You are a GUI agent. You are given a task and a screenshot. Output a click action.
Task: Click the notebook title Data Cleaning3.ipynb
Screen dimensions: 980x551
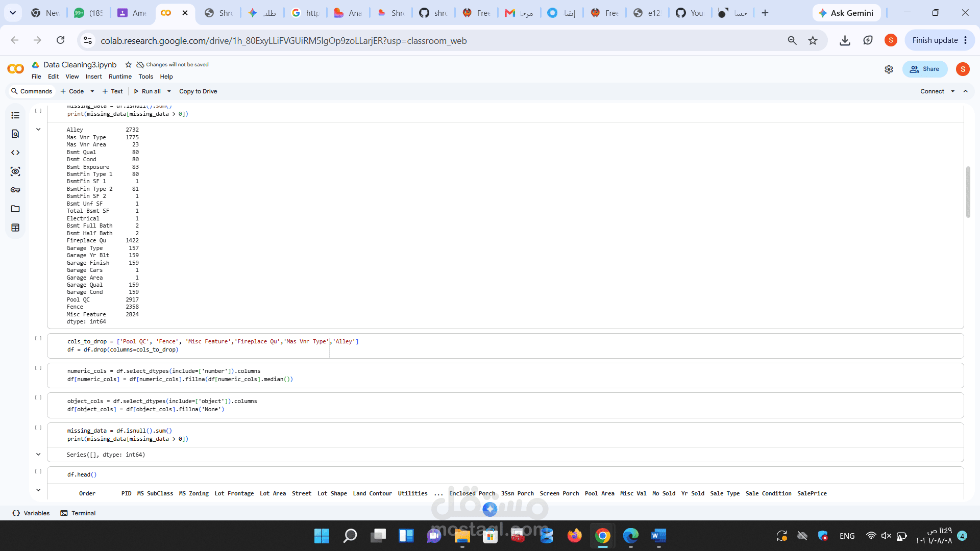click(x=80, y=65)
